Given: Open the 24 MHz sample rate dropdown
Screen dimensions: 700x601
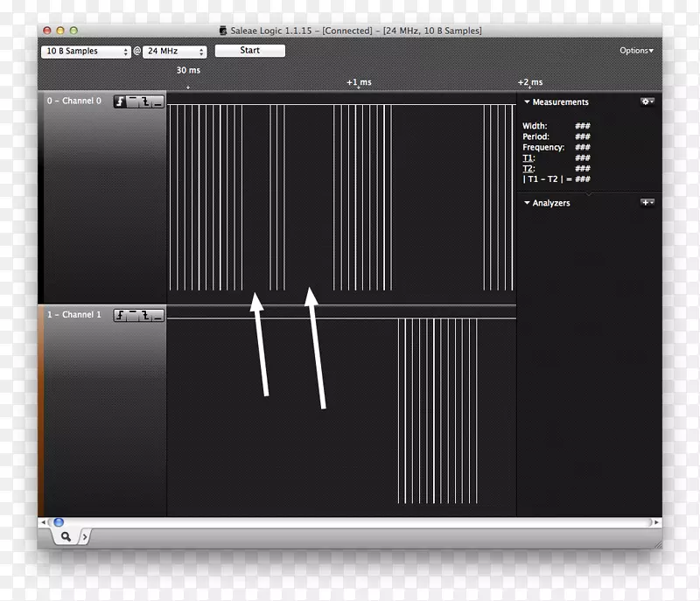Looking at the screenshot, I should point(174,52).
